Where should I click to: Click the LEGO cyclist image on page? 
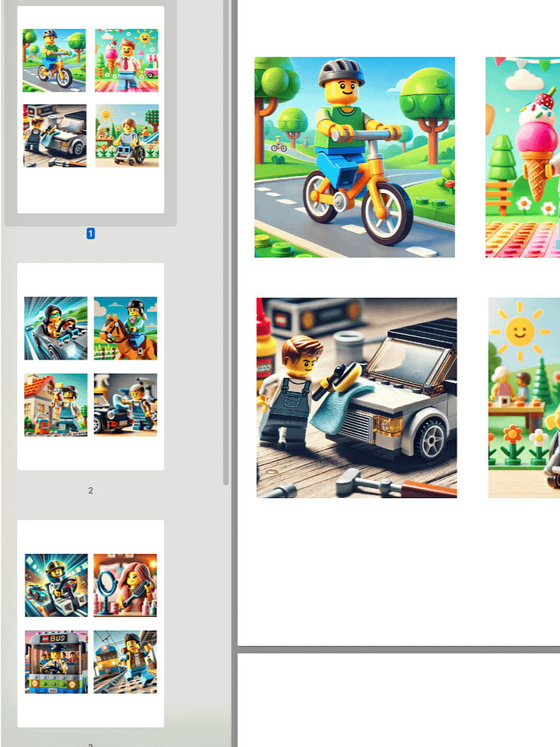pyautogui.click(x=355, y=157)
